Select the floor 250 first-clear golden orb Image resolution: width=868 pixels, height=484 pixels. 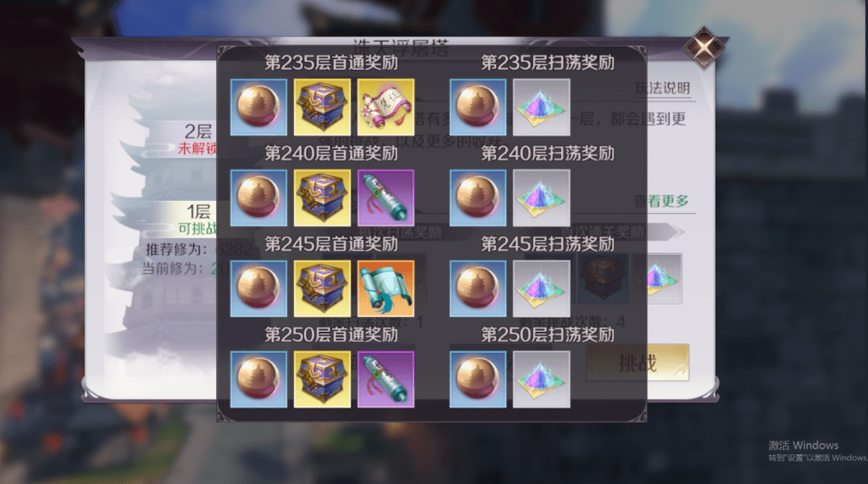click(x=259, y=380)
